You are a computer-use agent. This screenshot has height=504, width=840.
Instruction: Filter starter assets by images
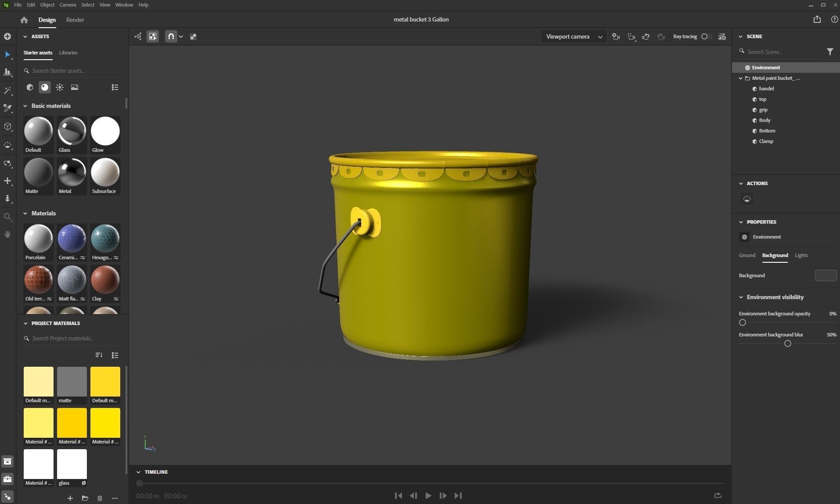pos(75,87)
